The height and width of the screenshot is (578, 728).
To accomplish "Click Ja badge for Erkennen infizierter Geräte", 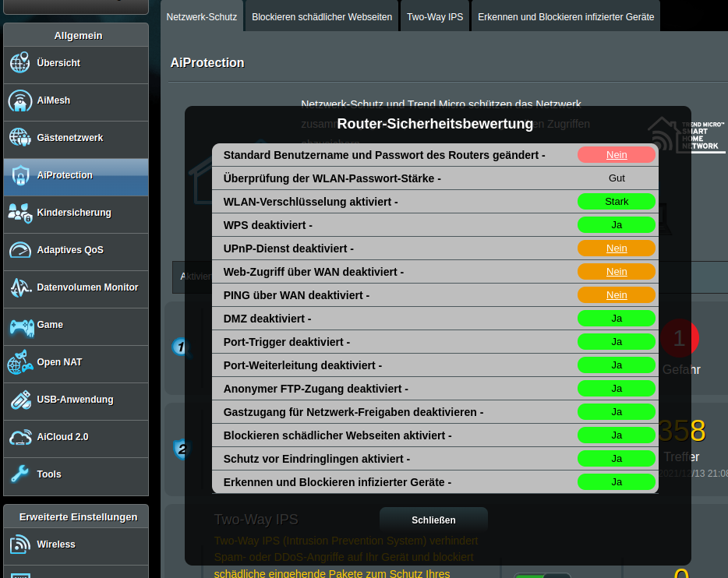I will click(x=617, y=482).
